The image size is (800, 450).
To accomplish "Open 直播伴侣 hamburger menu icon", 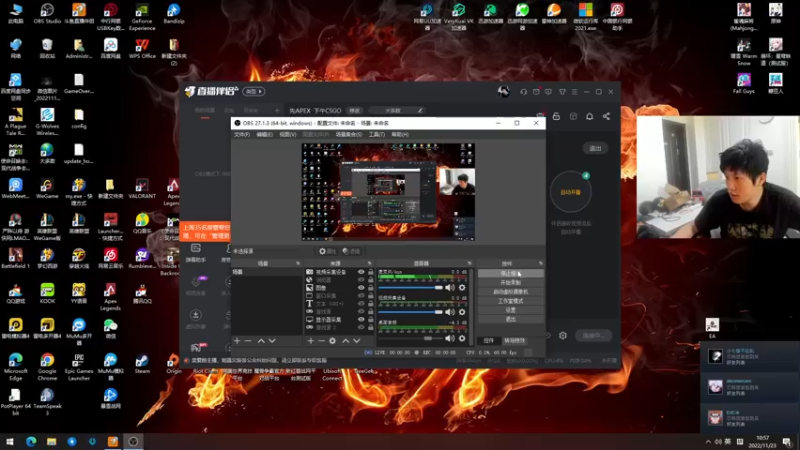I will coord(574,92).
